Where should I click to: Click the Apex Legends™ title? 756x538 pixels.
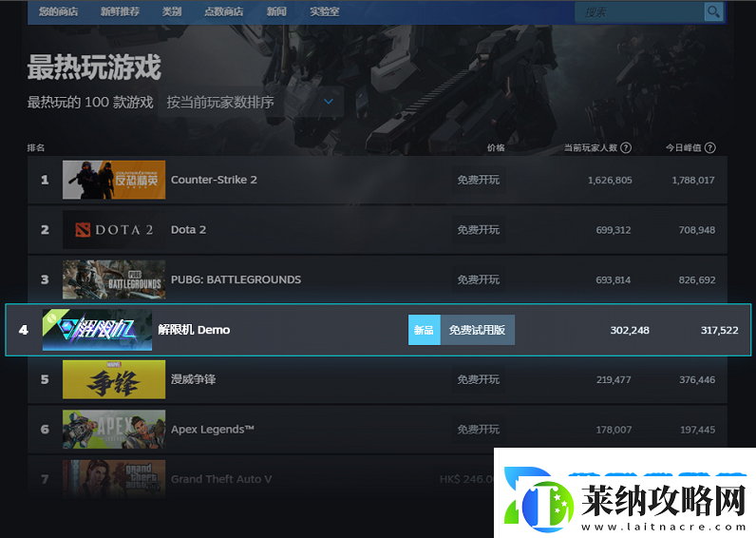(x=212, y=429)
